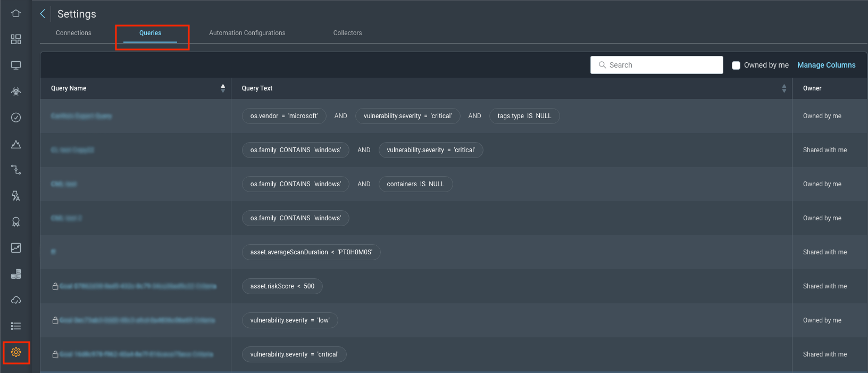The image size is (868, 373).
Task: Click the Home icon in the sidebar
Action: pyautogui.click(x=16, y=13)
